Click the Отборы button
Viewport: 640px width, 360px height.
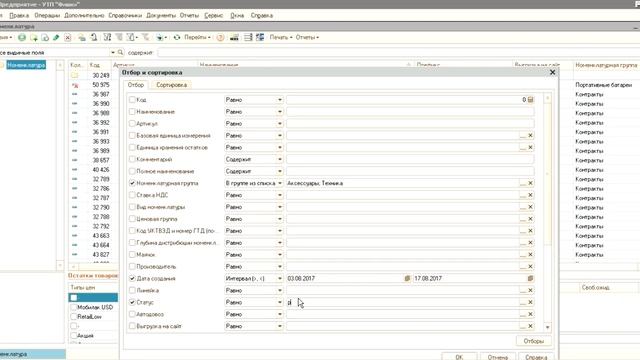(x=533, y=341)
